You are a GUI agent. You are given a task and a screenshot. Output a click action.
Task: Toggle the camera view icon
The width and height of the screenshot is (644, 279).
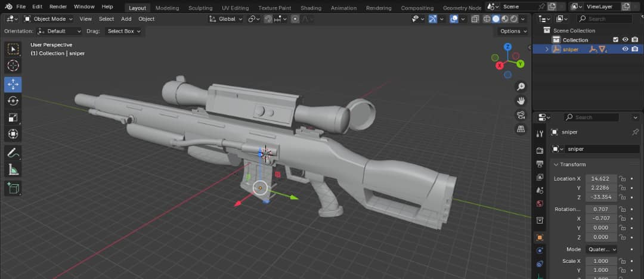[x=521, y=115]
